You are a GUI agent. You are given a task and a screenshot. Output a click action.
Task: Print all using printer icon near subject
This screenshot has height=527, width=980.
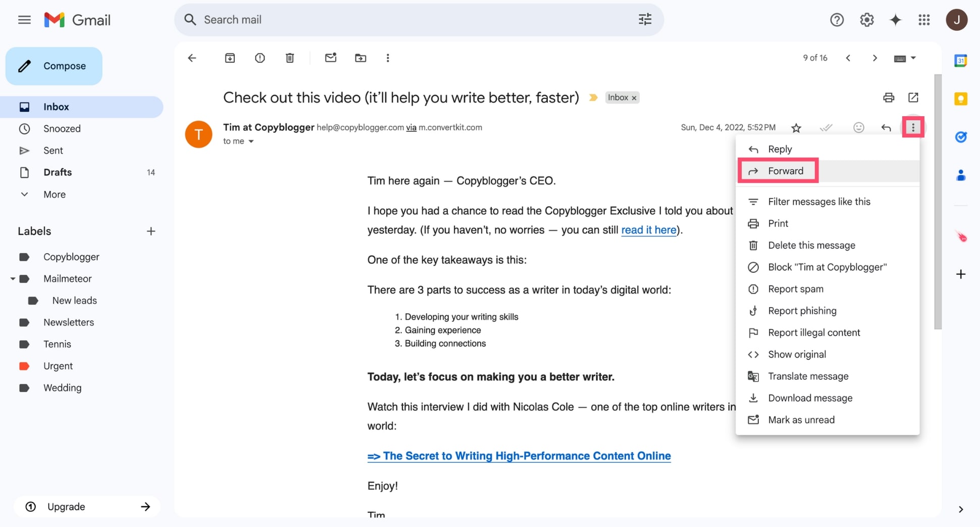click(889, 98)
